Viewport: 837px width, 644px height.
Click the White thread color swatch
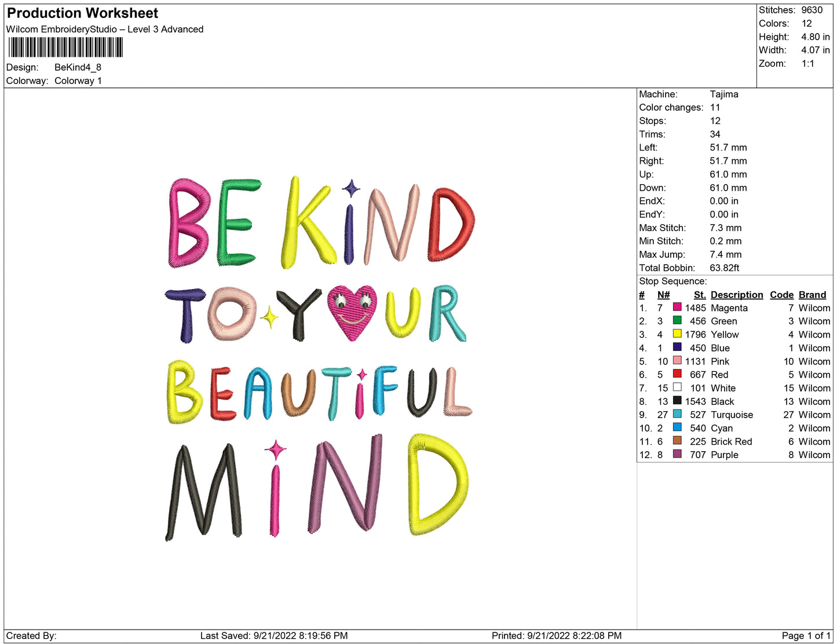pos(677,387)
